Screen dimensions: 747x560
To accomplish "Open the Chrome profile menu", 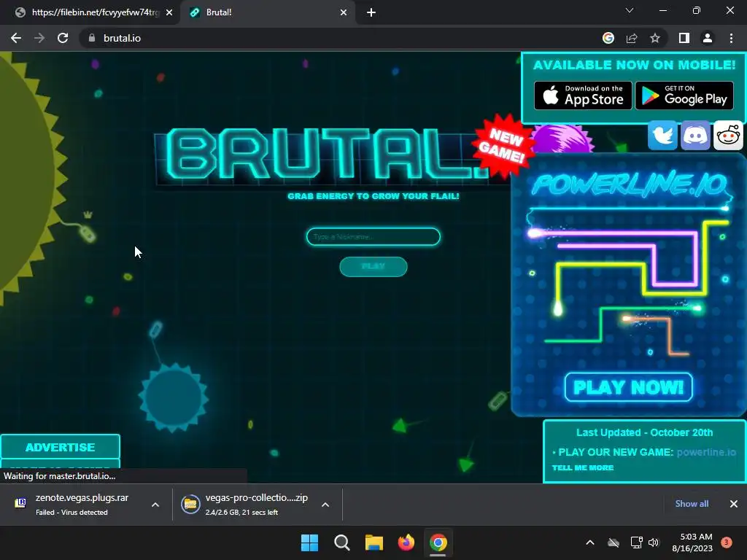I will click(x=708, y=38).
